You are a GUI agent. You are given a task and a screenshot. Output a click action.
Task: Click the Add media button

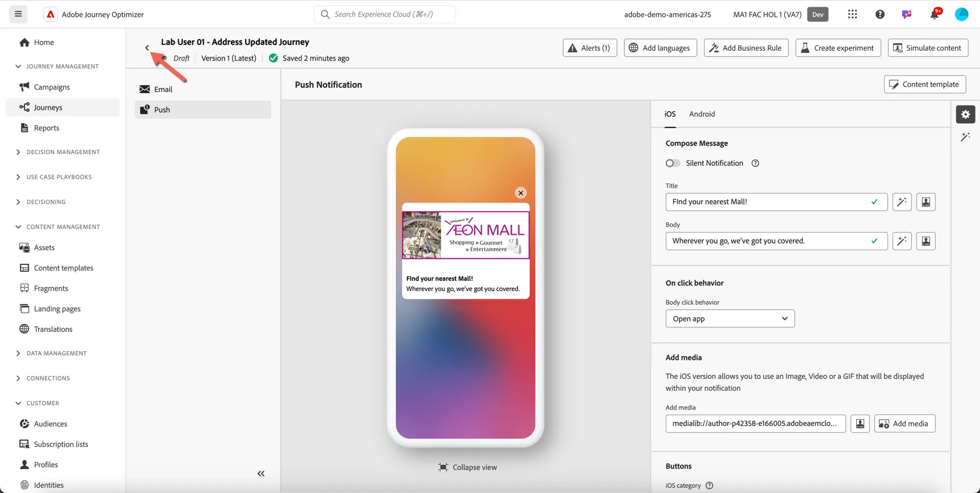[904, 424]
